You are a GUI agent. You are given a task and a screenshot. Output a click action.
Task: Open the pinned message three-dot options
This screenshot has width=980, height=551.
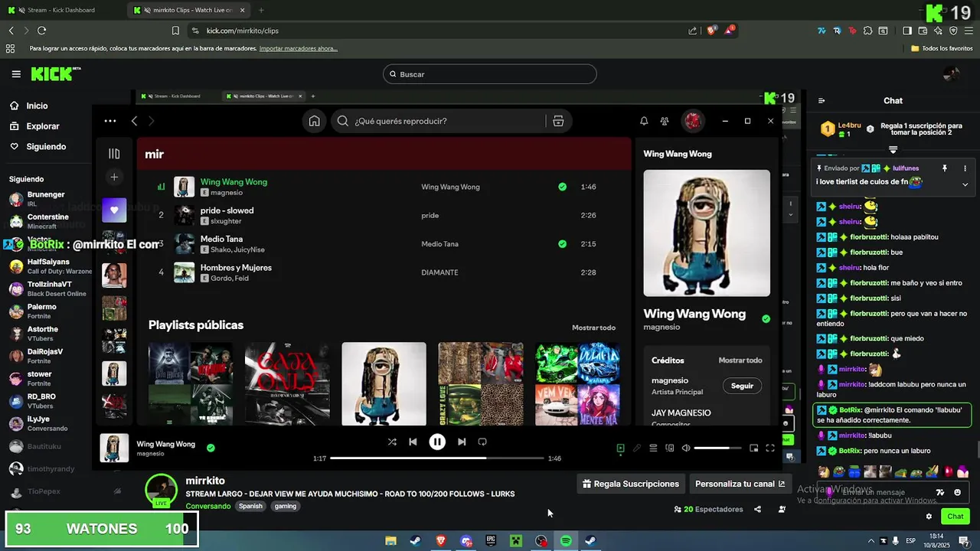click(x=965, y=168)
